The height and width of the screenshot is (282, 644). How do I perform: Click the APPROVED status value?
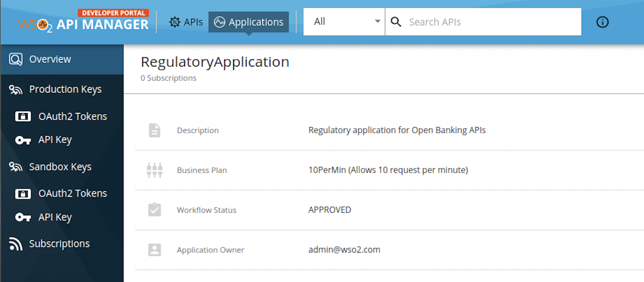[330, 210]
